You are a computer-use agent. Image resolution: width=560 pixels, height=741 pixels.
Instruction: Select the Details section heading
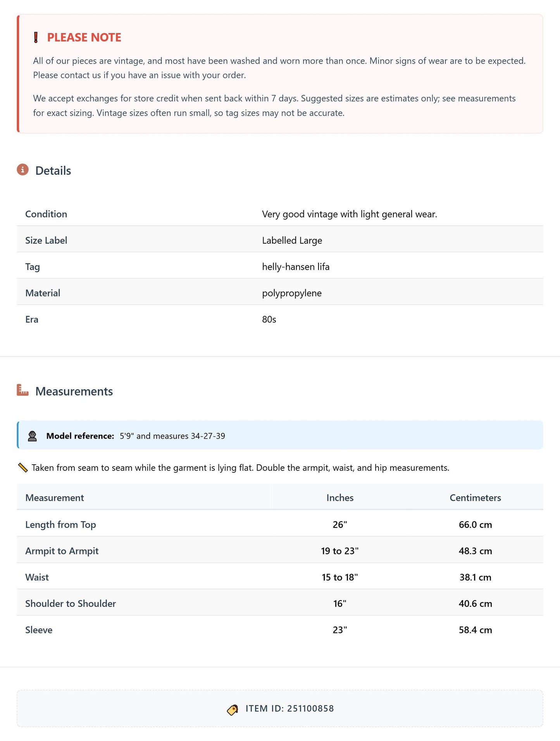(53, 171)
